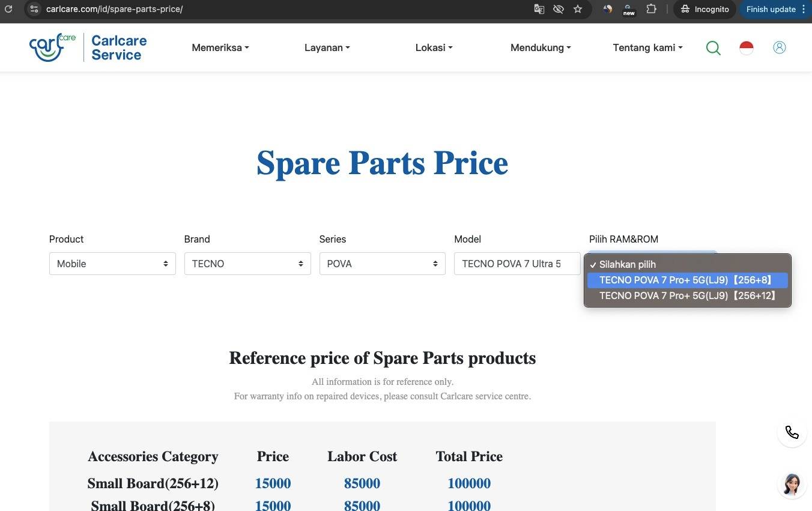Click the Small Board(256+8) row label
The image size is (812, 511).
(153, 506)
